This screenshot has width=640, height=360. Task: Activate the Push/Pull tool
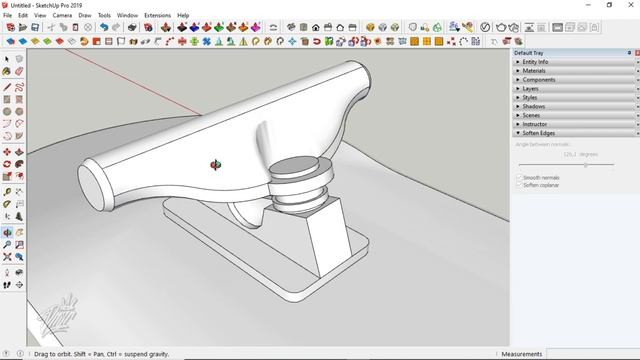click(19, 152)
